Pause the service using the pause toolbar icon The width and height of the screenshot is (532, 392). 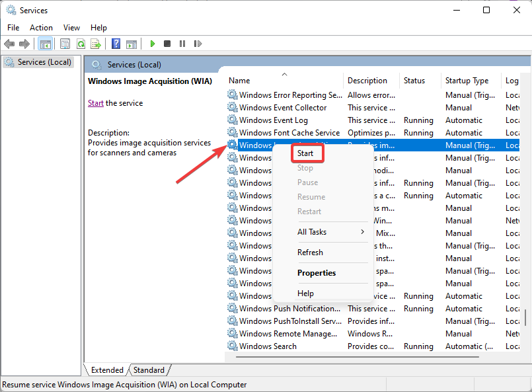[x=182, y=44]
